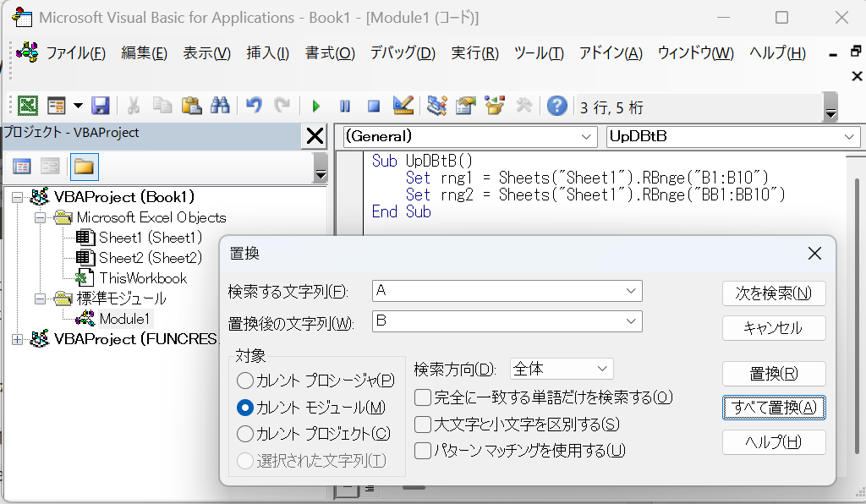Click the Insert UserForm toolbar icon

[57, 105]
